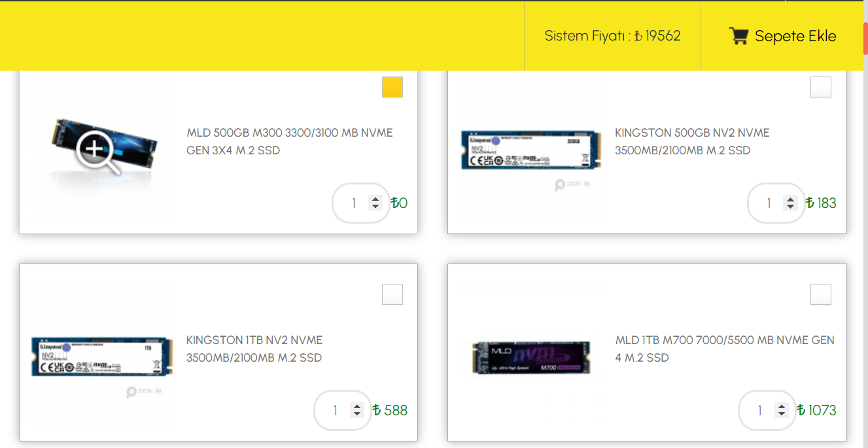Click MLD 1TB M700 7000/5500 product title
This screenshot has height=448, width=868.
(725, 349)
